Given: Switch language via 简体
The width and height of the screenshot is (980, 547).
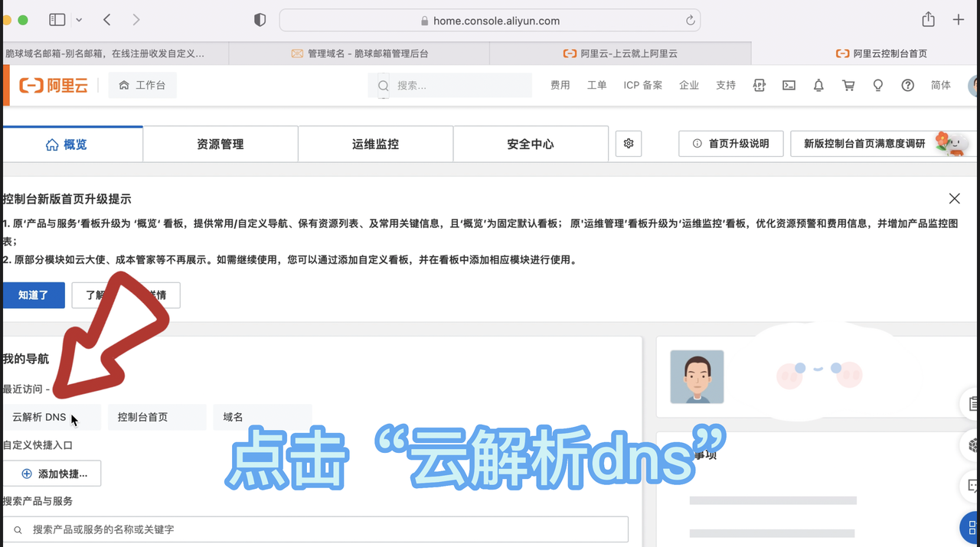Looking at the screenshot, I should [941, 85].
